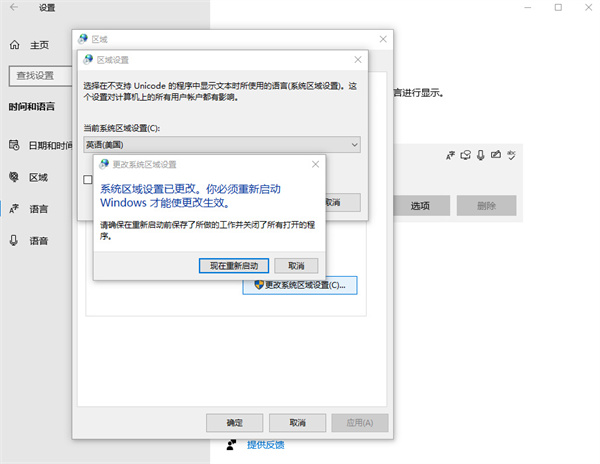Minimize the Settings window
The height and width of the screenshot is (464, 600).
(528, 7)
